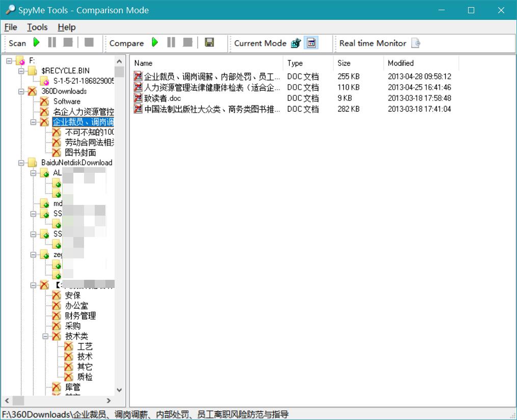Start Compare with green play icon
This screenshot has width=517, height=420.
coord(155,43)
